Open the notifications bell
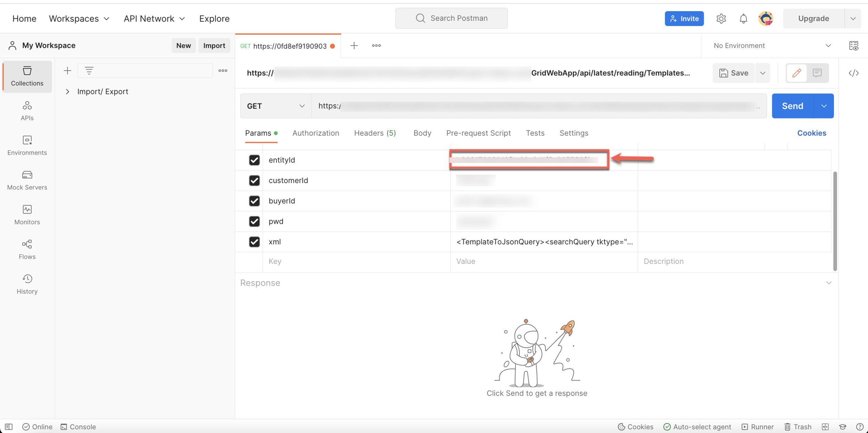The width and height of the screenshot is (868, 433). click(743, 18)
